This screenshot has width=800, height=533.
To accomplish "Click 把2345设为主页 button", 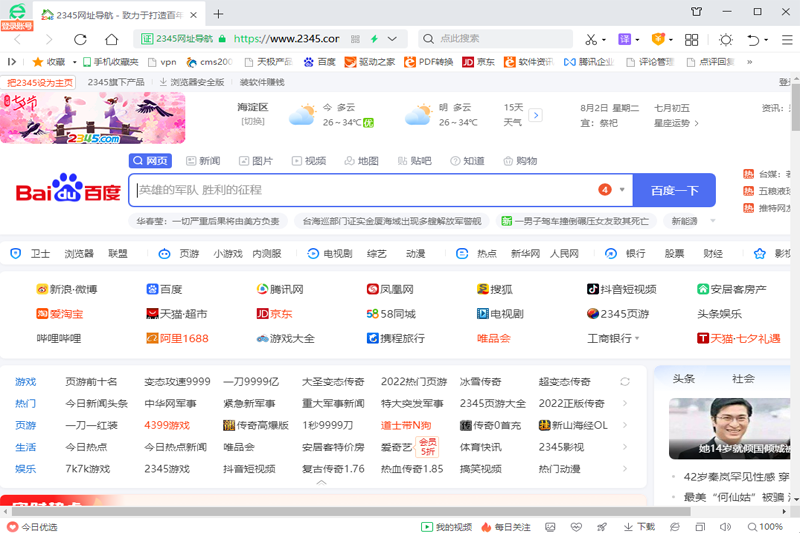I will (39, 83).
